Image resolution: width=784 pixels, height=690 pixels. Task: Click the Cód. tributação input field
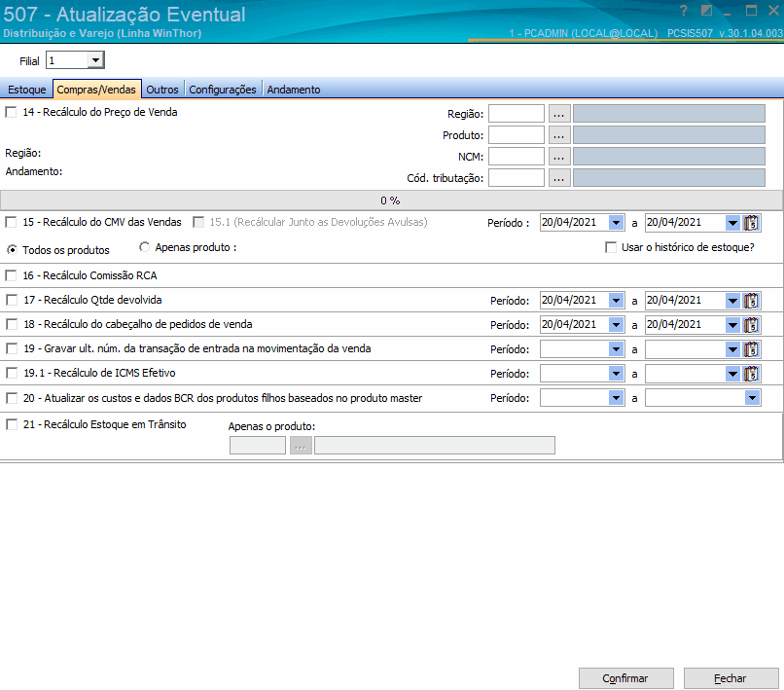[x=516, y=178]
